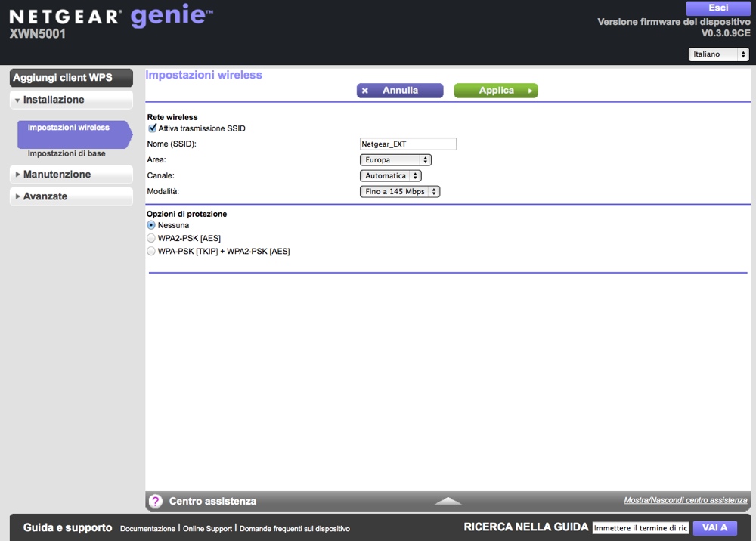The width and height of the screenshot is (756, 541).
Task: Select WPA2-PSK [AES] radio button
Action: pos(151,238)
